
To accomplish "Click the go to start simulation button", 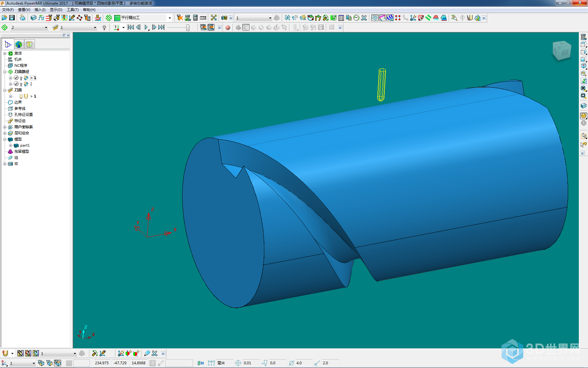I will pyautogui.click(x=131, y=28).
